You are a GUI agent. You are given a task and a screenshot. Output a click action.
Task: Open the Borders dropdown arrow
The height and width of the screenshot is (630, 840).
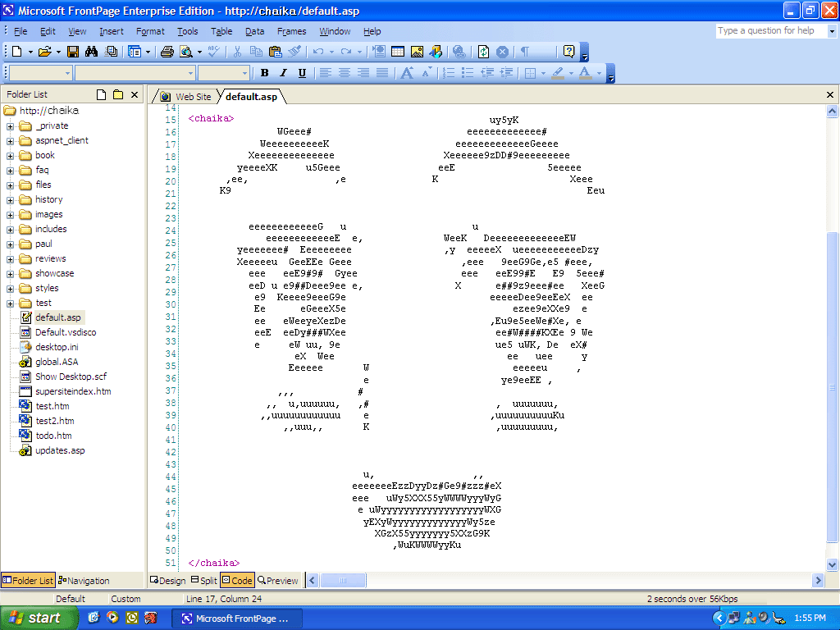click(543, 73)
